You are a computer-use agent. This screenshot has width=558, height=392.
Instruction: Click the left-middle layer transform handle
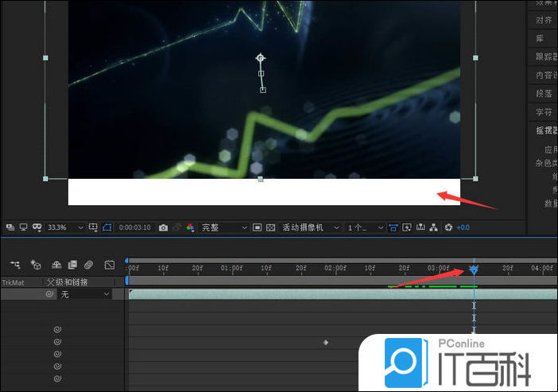(x=45, y=58)
